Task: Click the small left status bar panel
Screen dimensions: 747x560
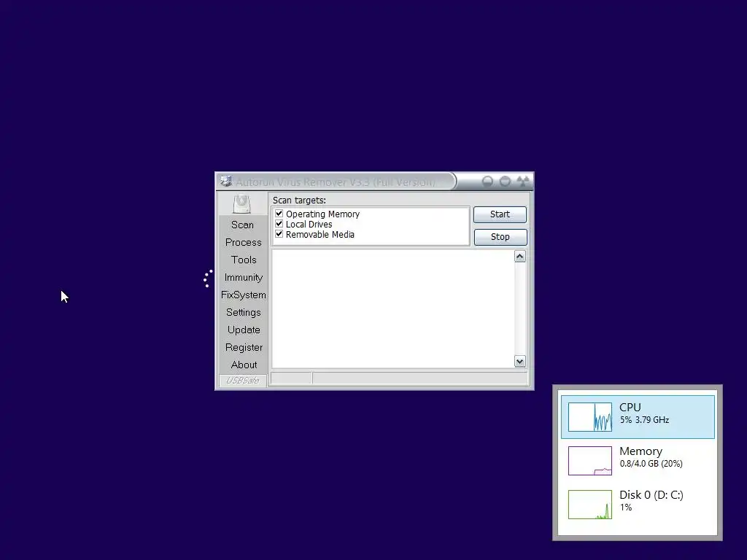Action: pyautogui.click(x=291, y=378)
